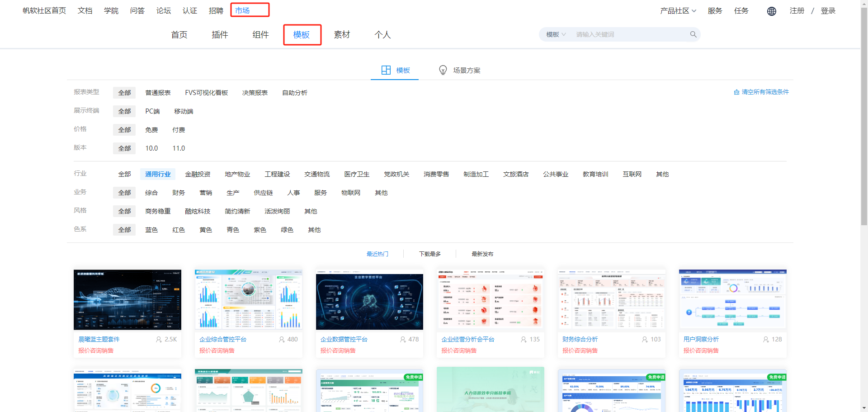The width and height of the screenshot is (868, 412).
Task: Go to 插件 section
Action: click(x=220, y=35)
